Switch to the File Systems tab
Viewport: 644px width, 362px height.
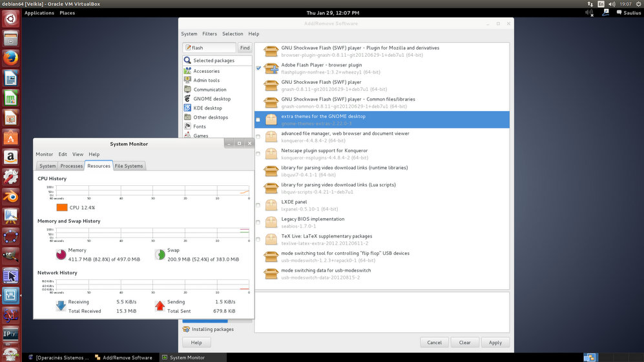129,166
